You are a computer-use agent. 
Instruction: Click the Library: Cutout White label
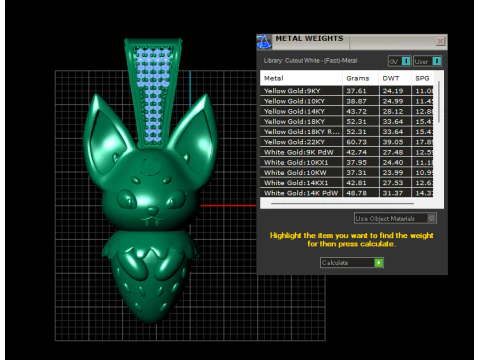(310, 61)
